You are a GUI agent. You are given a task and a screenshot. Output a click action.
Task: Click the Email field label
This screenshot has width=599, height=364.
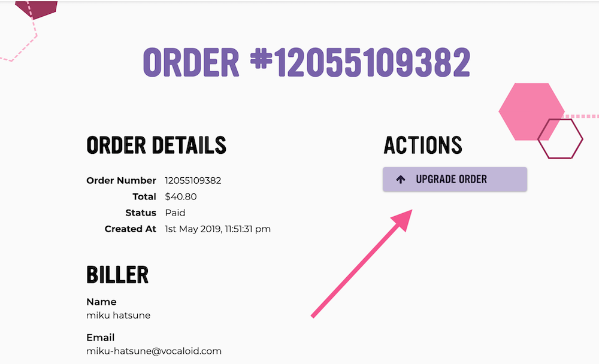[101, 337]
